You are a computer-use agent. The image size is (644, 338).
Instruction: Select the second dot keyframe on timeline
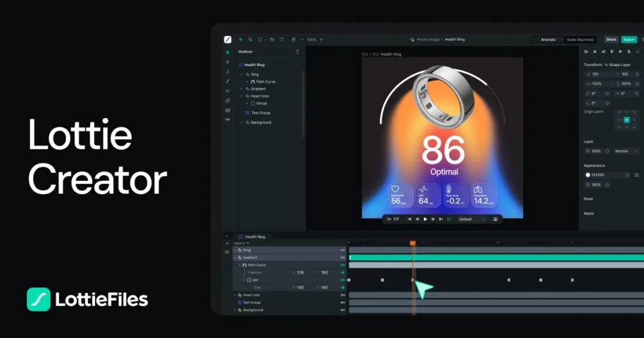pyautogui.click(x=382, y=280)
